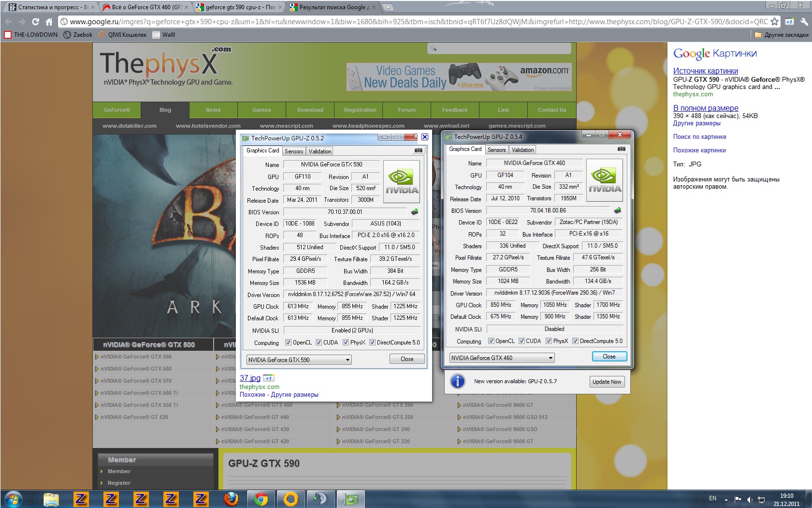The width and height of the screenshot is (812, 508).
Task: Toggle the PhysX checkbox in the GTX 460 window
Action: (549, 341)
